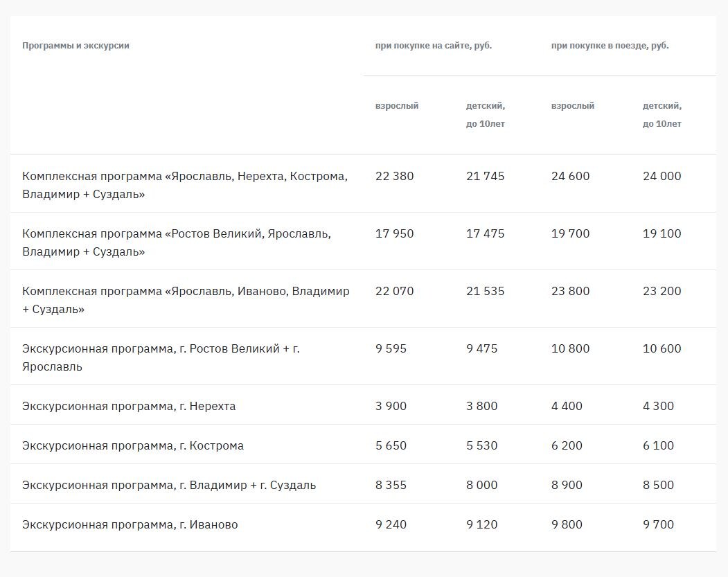Click the price 23 800
The image size is (728, 577).
pos(570,291)
